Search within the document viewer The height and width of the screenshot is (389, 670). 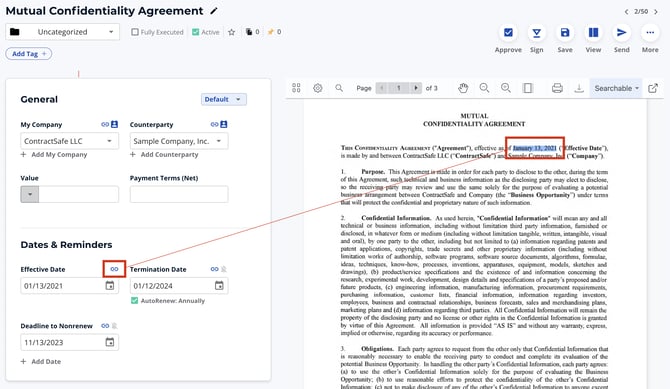tap(339, 88)
